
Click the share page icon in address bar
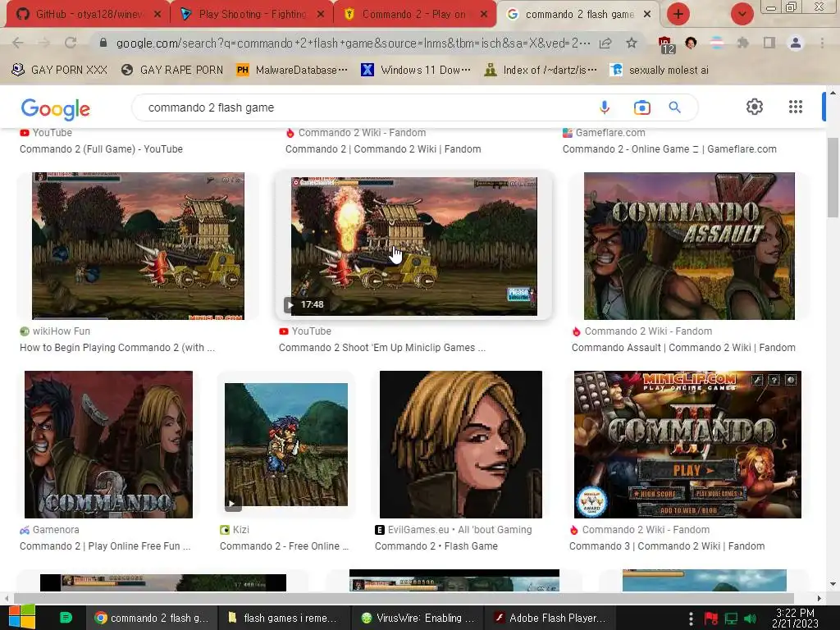click(x=605, y=43)
